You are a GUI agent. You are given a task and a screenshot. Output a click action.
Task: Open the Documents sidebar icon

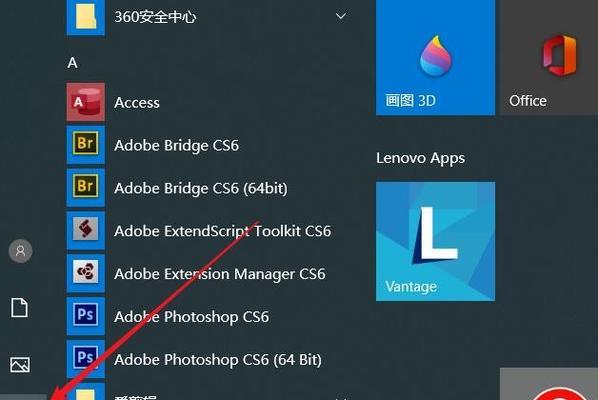(19, 308)
